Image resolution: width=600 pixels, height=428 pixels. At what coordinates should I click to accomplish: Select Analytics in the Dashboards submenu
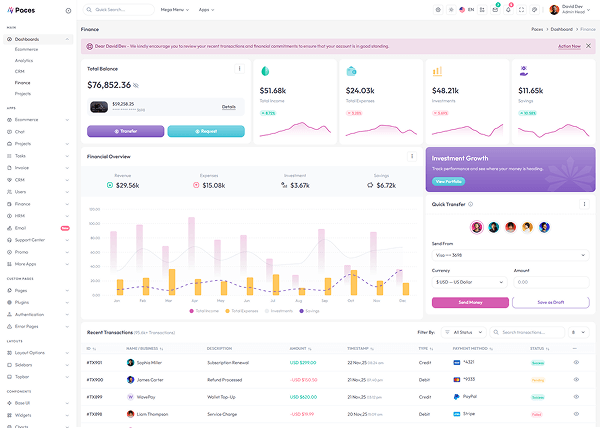click(x=24, y=60)
